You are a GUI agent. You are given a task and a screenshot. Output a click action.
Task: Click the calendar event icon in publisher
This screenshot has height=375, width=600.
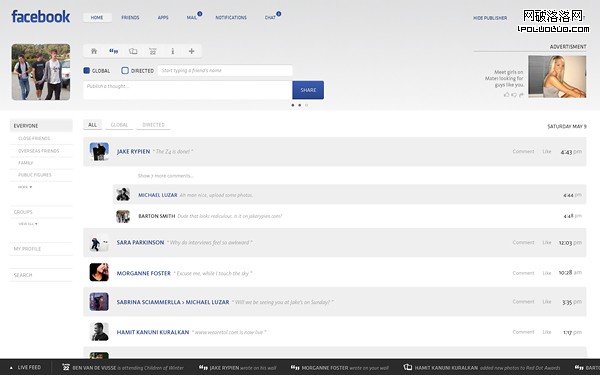tap(153, 51)
